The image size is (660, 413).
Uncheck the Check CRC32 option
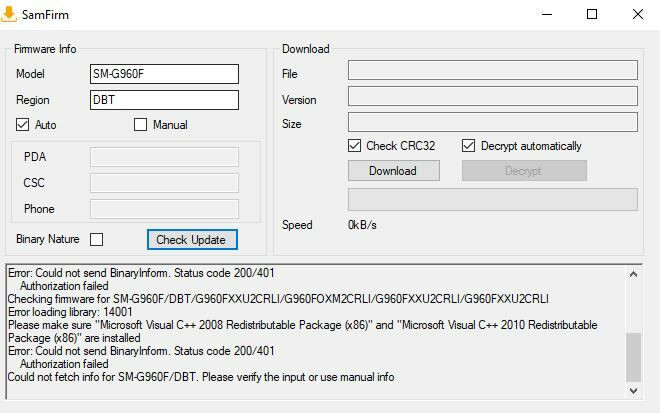click(x=354, y=146)
